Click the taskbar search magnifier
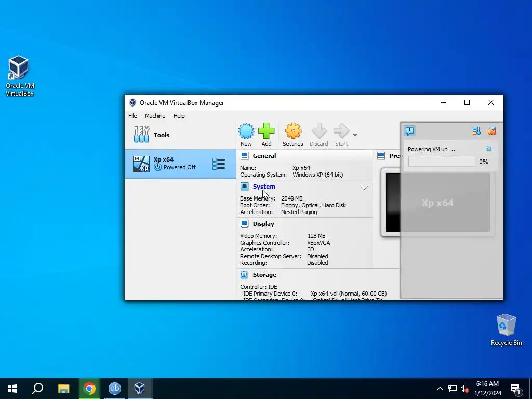Image resolution: width=532 pixels, height=399 pixels. click(37, 389)
